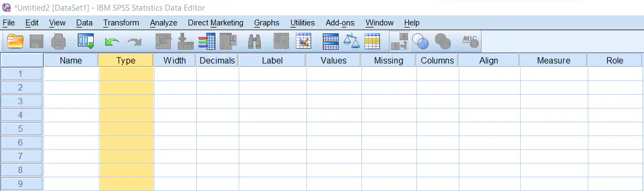Open the Transform menu
Image resolution: width=644 pixels, height=191 pixels.
coord(121,23)
